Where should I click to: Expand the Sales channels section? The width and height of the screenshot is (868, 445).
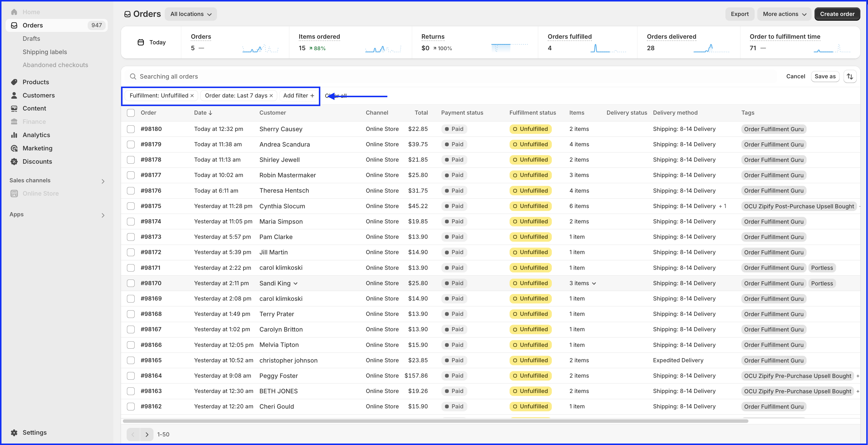[x=103, y=181]
